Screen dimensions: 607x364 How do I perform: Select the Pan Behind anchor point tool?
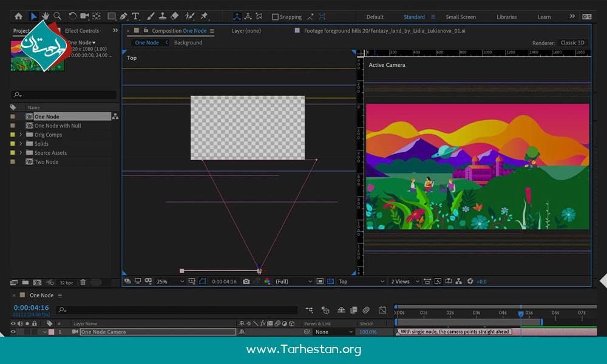(97, 16)
